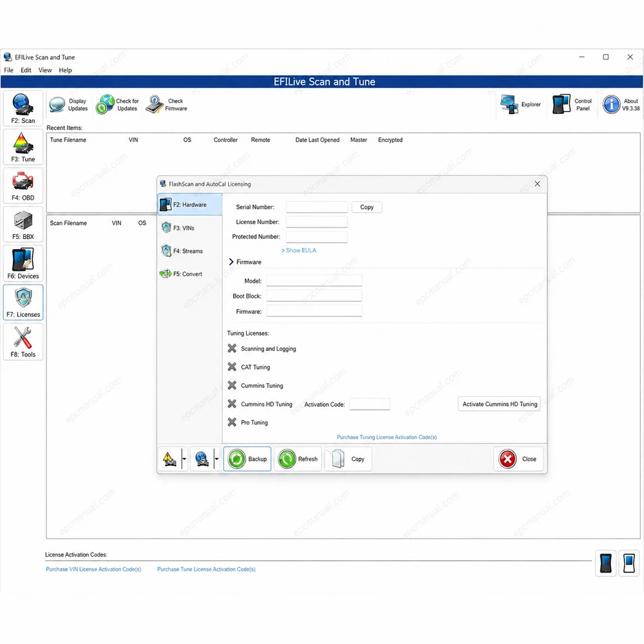
Task: Click the Model field
Action: (x=314, y=281)
